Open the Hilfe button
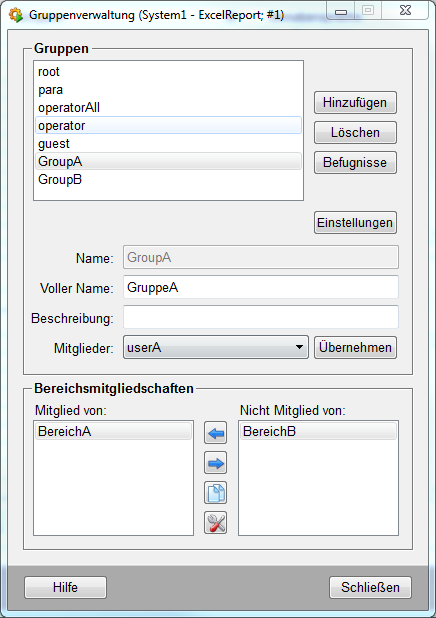This screenshot has width=436, height=618. click(x=65, y=587)
